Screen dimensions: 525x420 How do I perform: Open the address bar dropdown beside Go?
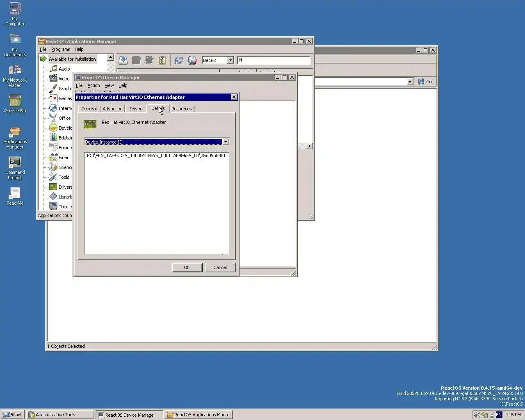pyautogui.click(x=410, y=82)
